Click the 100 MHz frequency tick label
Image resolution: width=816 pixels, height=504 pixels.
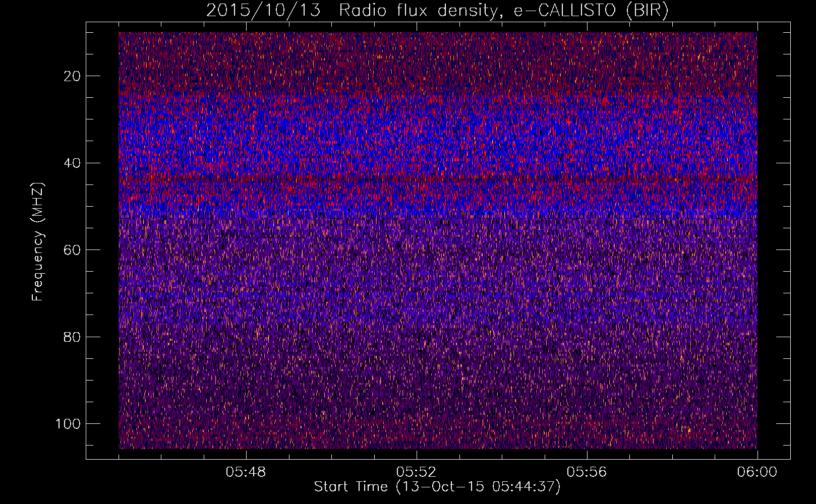coord(68,424)
